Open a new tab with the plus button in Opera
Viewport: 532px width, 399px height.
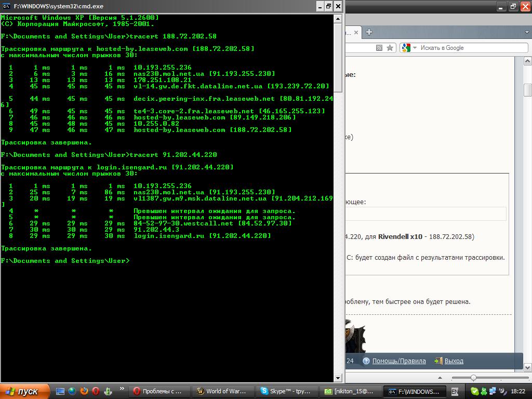(369, 32)
